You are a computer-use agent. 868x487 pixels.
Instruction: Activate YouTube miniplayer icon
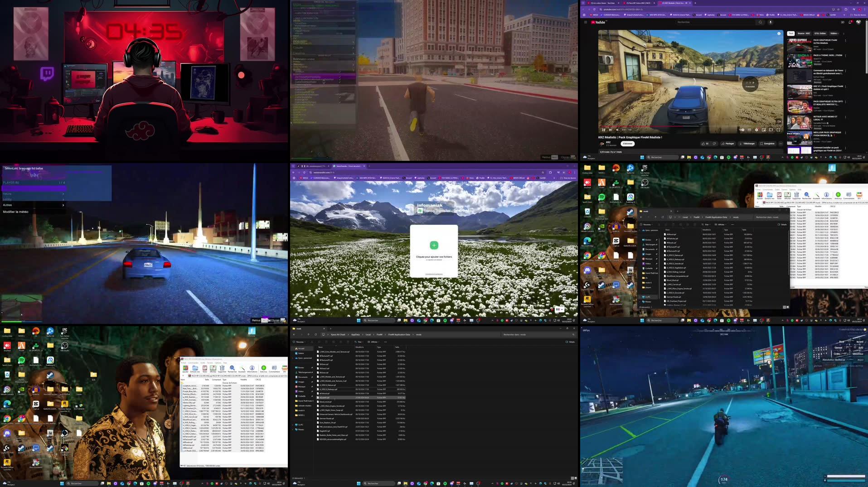764,130
